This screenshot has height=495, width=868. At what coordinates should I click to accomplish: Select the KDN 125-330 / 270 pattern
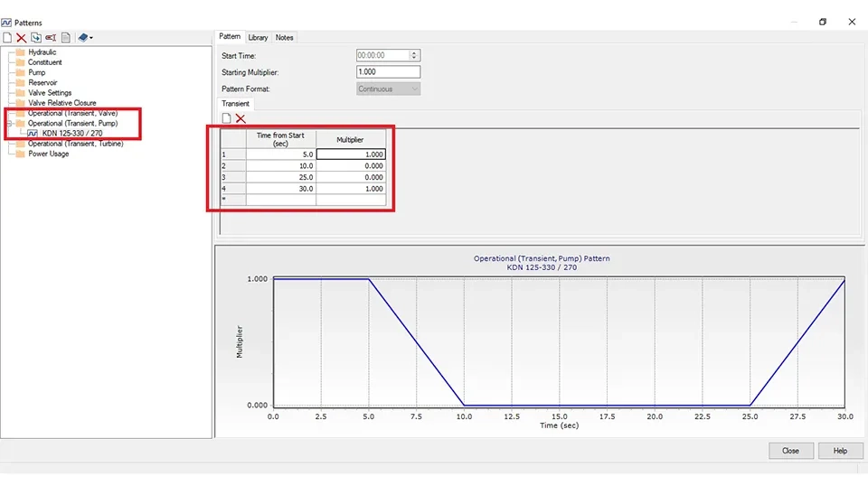(71, 133)
